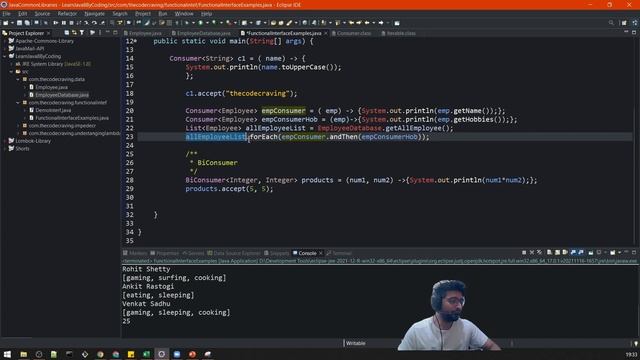
Task: Open the New file dropdown arrow
Action: (x=12, y=23)
